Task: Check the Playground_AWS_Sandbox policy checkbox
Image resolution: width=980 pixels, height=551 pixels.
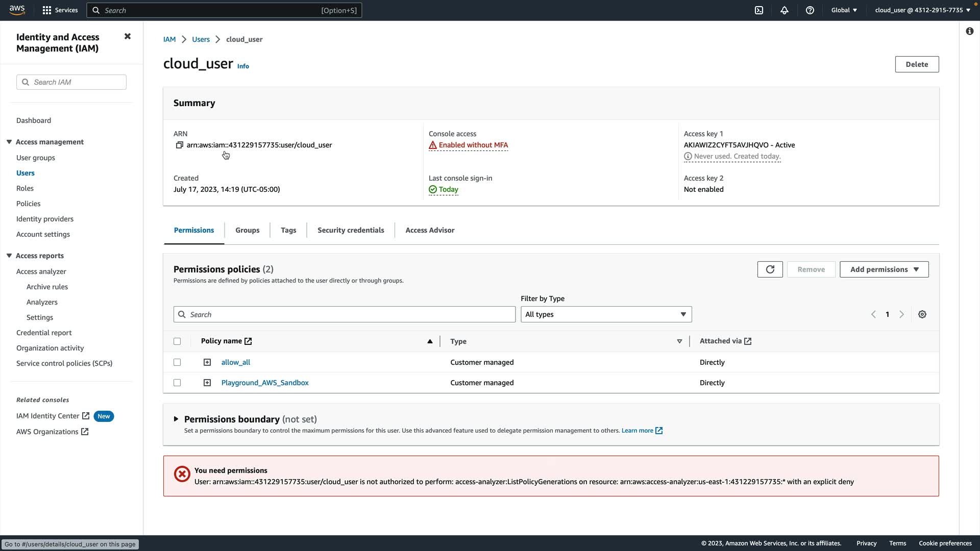Action: (x=177, y=383)
